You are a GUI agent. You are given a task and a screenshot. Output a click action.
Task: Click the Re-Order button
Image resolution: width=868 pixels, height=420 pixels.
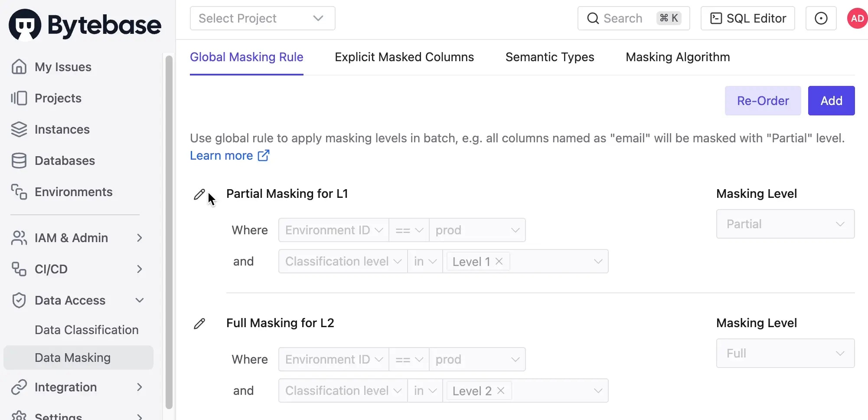click(763, 101)
